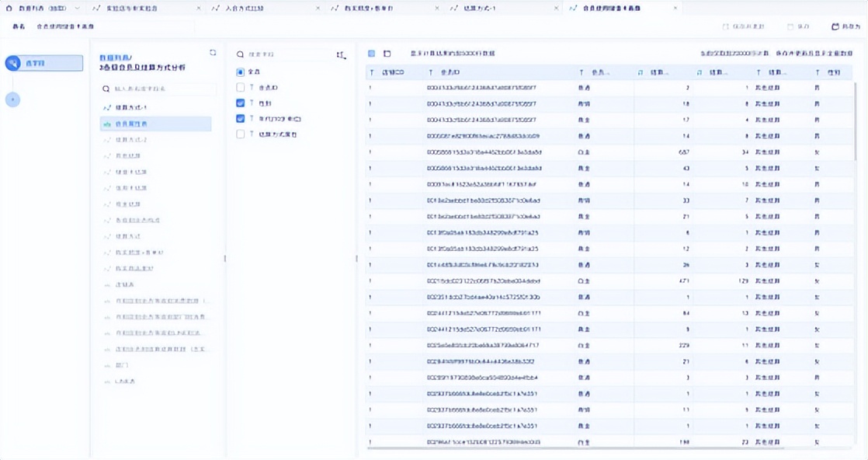Uncheck the first checked field checkbox
The width and height of the screenshot is (868, 460).
(240, 103)
